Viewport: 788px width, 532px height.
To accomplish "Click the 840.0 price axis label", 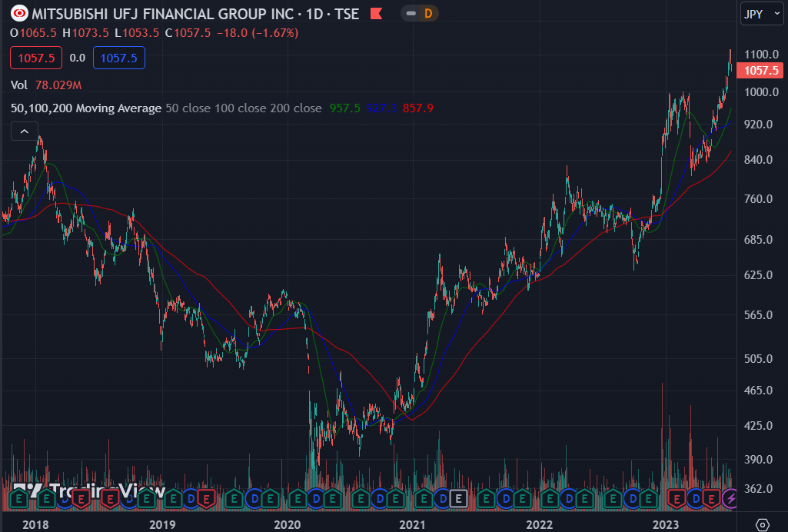I will (x=758, y=160).
